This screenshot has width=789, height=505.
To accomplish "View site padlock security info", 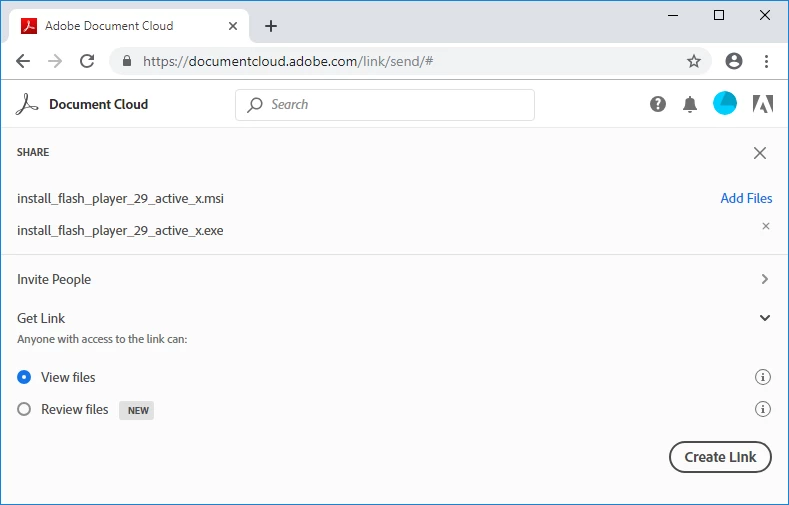I will click(127, 61).
